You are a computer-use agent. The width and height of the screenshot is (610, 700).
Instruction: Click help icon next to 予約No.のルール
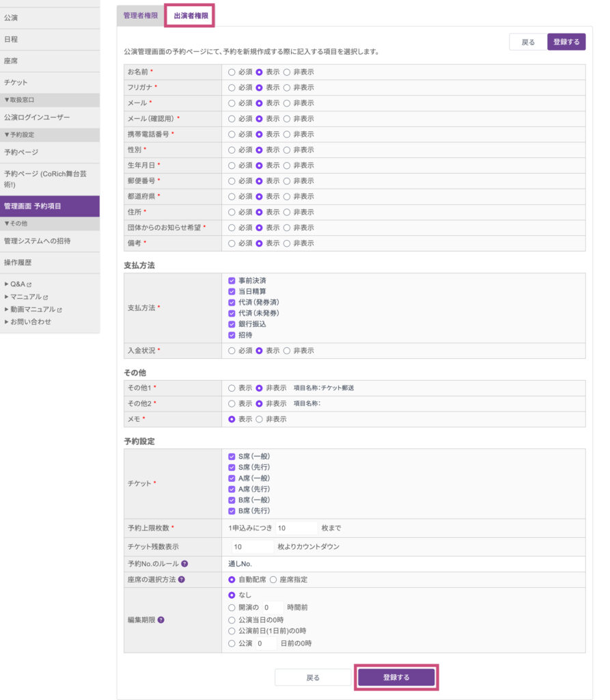pos(184,564)
